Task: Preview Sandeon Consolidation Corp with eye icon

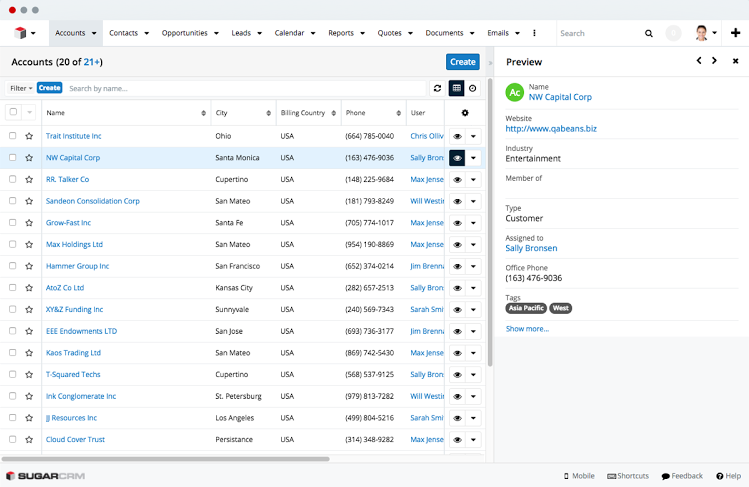Action: point(457,201)
